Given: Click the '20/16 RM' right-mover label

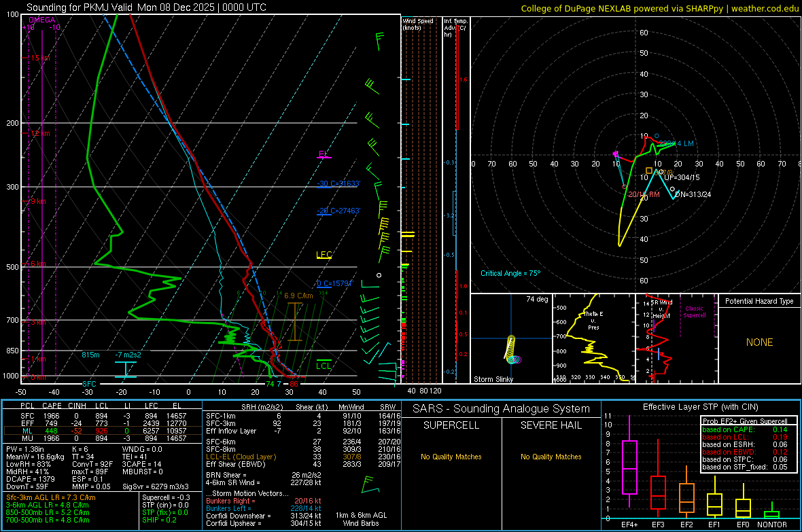Looking at the screenshot, I should 644,194.
